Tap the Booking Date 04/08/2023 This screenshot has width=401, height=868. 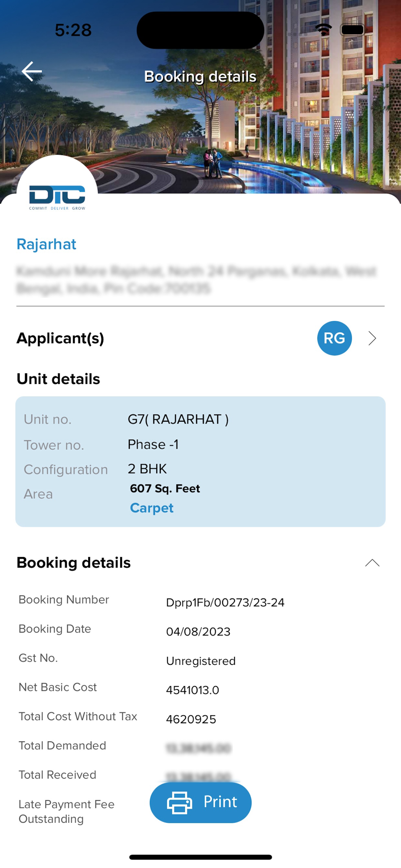[198, 631]
